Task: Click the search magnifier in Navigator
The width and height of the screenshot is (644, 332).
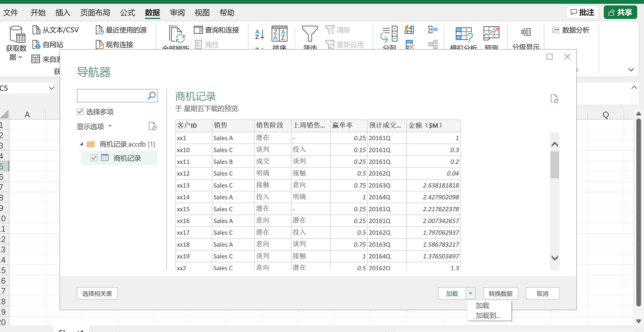Action: (x=151, y=96)
